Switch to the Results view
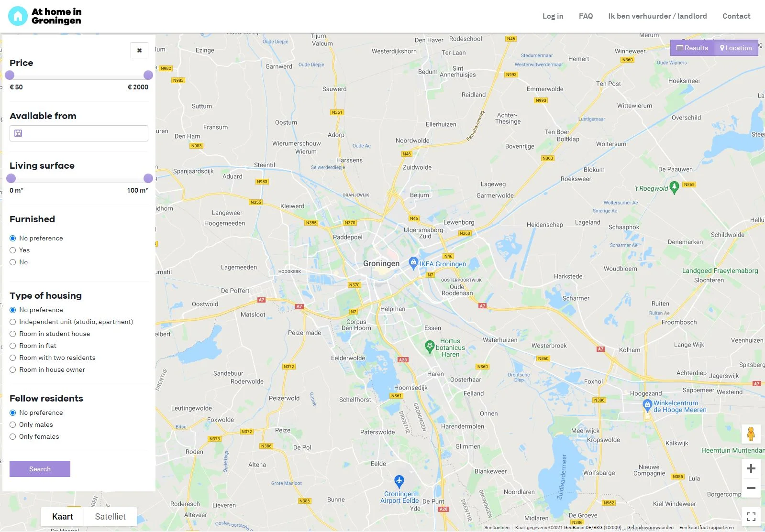 pyautogui.click(x=692, y=48)
